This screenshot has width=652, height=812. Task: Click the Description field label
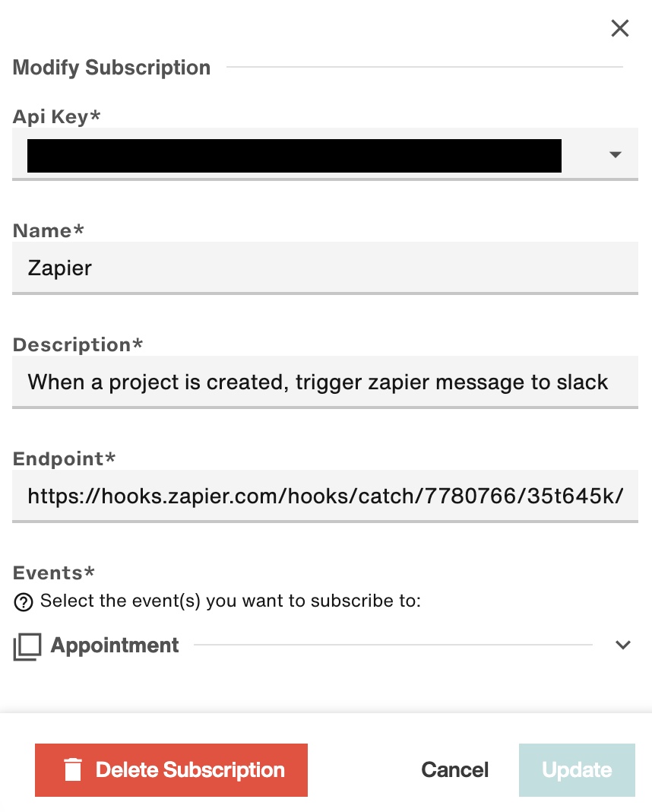78,344
